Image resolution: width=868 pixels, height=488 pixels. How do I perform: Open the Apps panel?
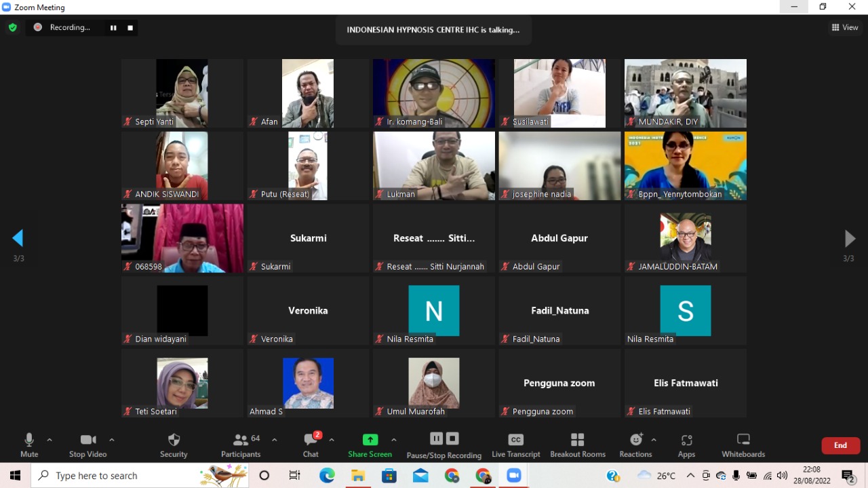click(x=686, y=445)
